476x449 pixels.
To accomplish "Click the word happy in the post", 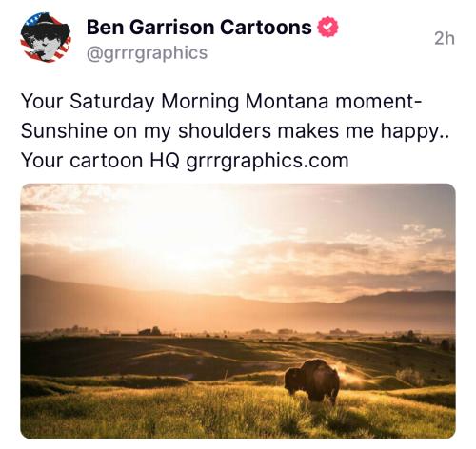I will pos(409,132).
